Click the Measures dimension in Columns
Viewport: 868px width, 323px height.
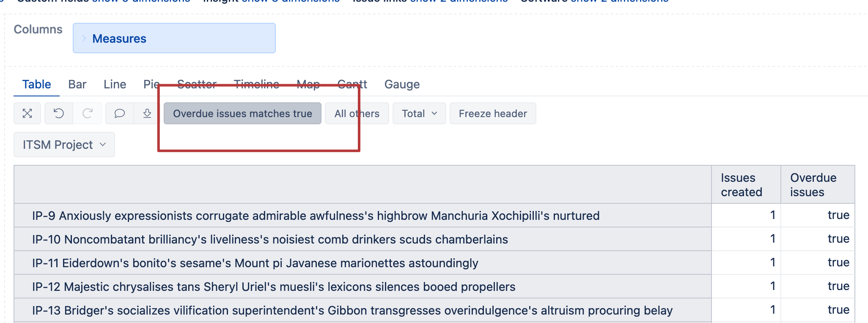[119, 38]
